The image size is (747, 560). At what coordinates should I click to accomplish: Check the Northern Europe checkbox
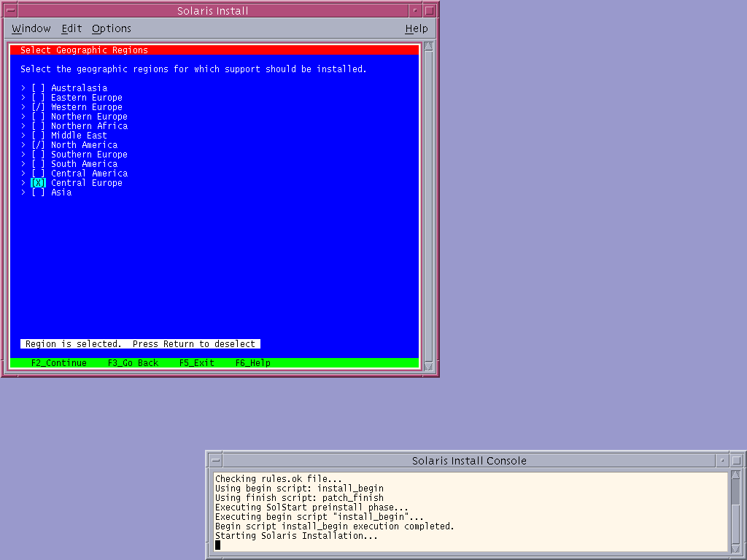(x=38, y=117)
